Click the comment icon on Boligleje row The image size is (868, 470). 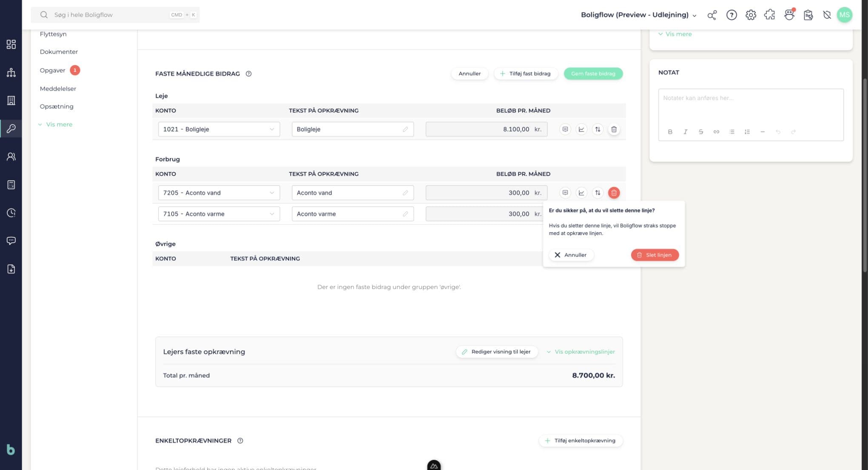[565, 129]
